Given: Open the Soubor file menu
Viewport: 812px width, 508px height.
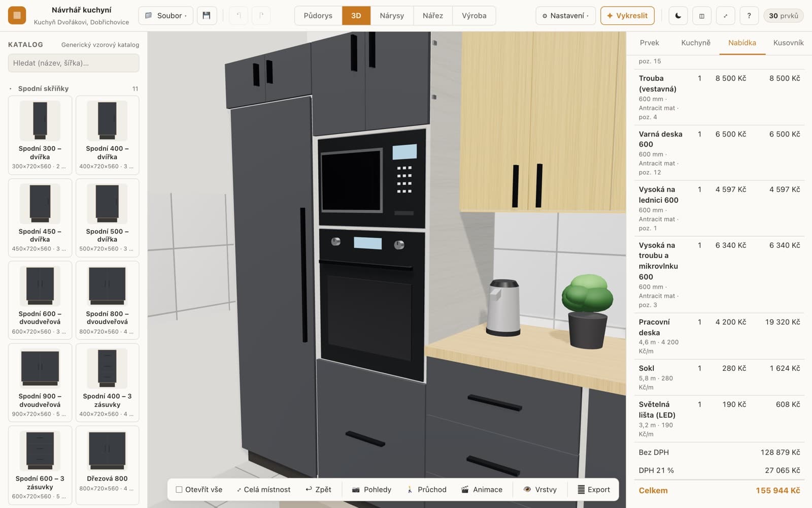Looking at the screenshot, I should coord(165,16).
